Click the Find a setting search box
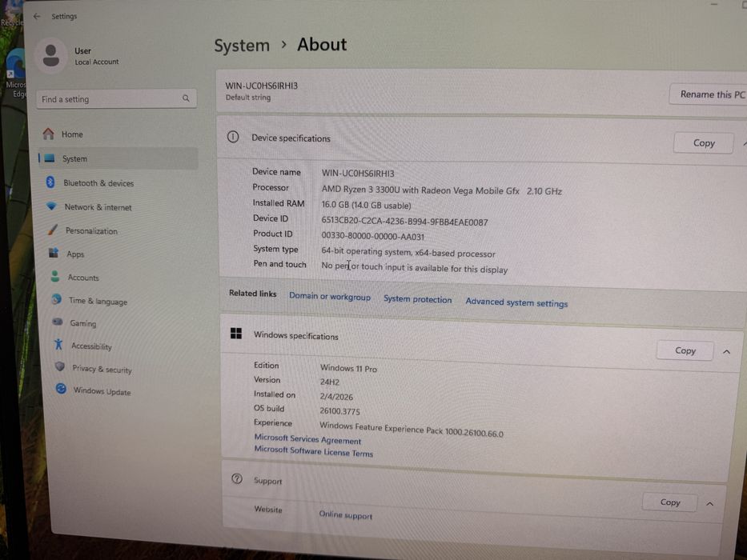Viewport: 747px width, 560px height. pyautogui.click(x=116, y=98)
